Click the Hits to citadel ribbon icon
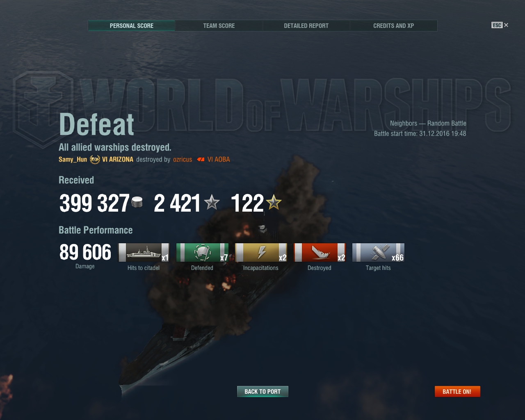This screenshot has height=420, width=525. pyautogui.click(x=144, y=252)
